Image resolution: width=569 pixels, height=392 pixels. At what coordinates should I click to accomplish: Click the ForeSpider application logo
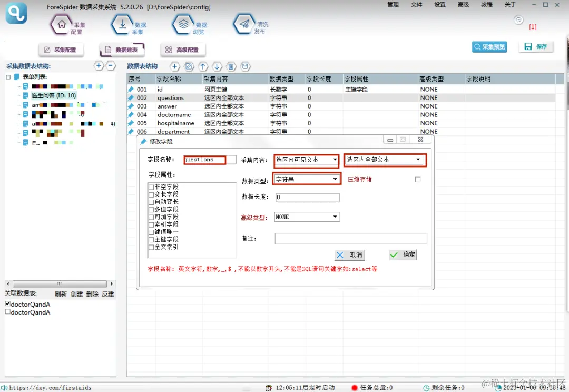(x=16, y=13)
